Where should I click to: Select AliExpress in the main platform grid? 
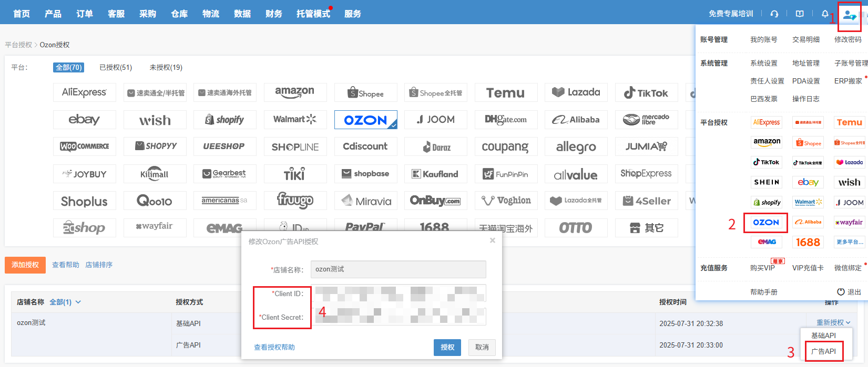click(x=85, y=92)
